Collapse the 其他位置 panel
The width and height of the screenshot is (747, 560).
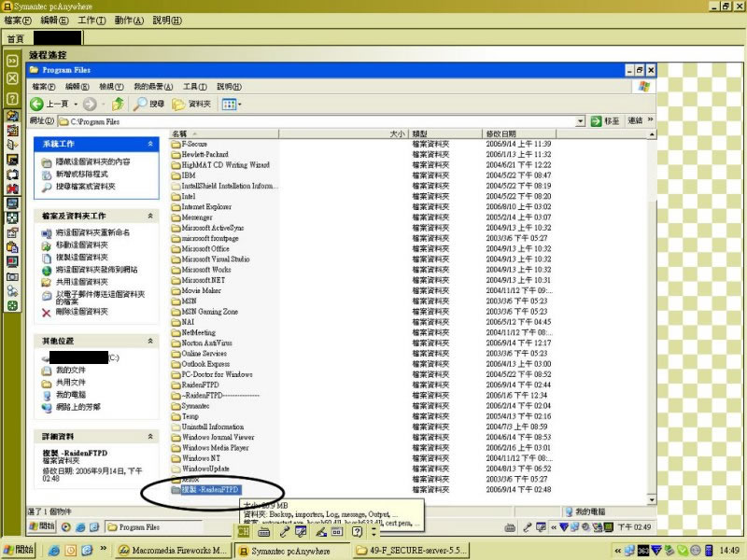(x=150, y=341)
